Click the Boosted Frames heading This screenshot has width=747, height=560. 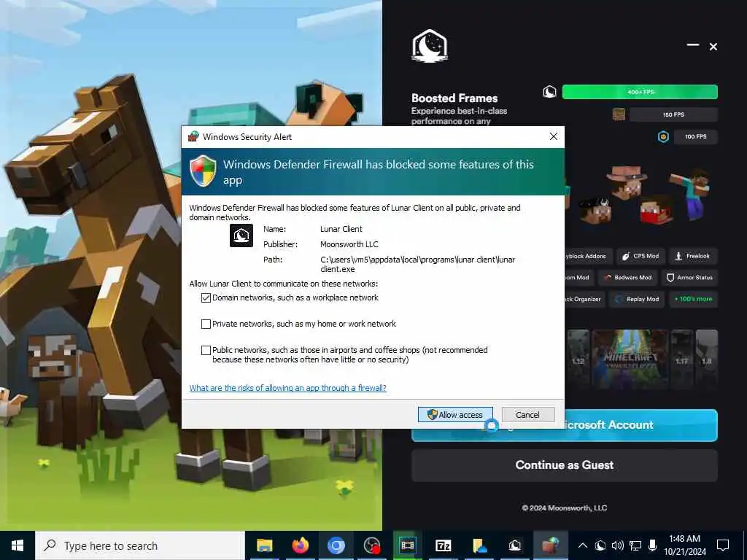coord(454,98)
